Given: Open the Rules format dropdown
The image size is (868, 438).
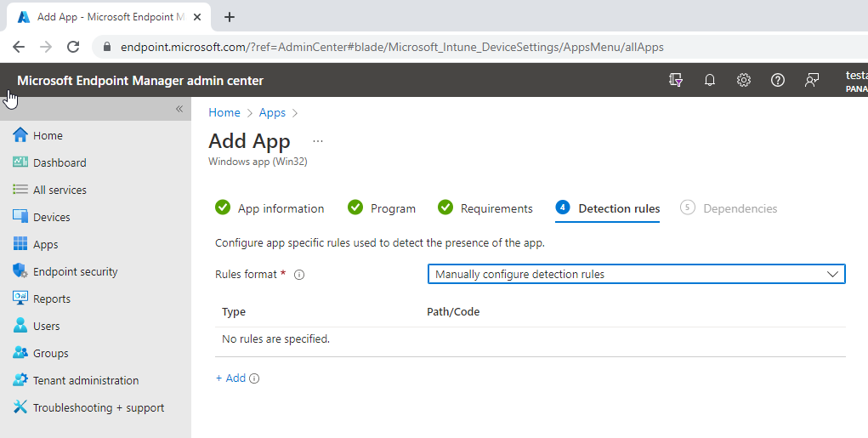Looking at the screenshot, I should click(636, 274).
